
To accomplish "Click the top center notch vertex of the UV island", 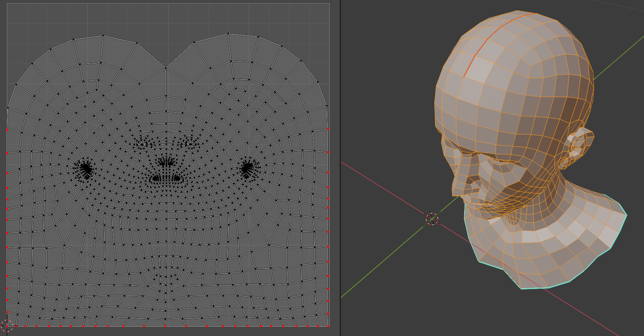I will pos(166,68).
